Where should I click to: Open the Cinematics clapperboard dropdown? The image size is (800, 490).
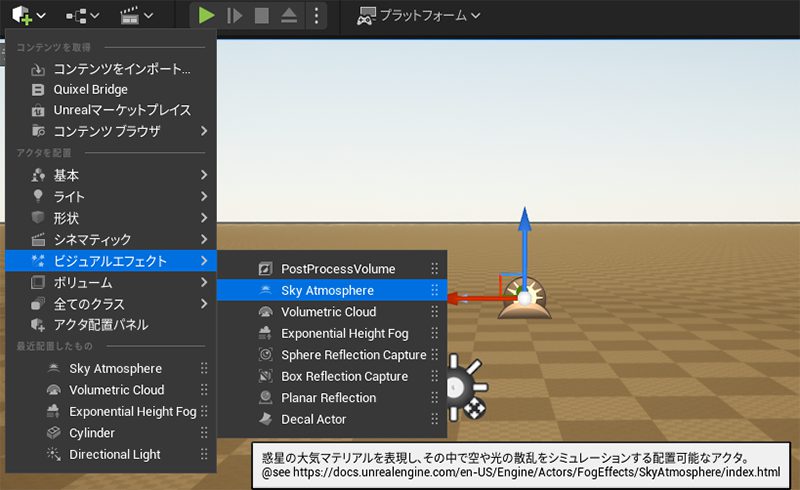pyautogui.click(x=136, y=15)
